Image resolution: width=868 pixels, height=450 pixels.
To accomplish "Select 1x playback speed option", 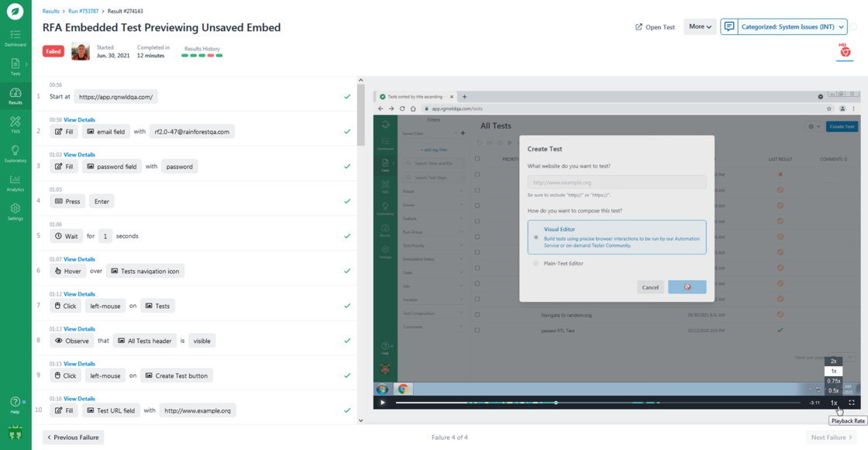I will click(833, 371).
